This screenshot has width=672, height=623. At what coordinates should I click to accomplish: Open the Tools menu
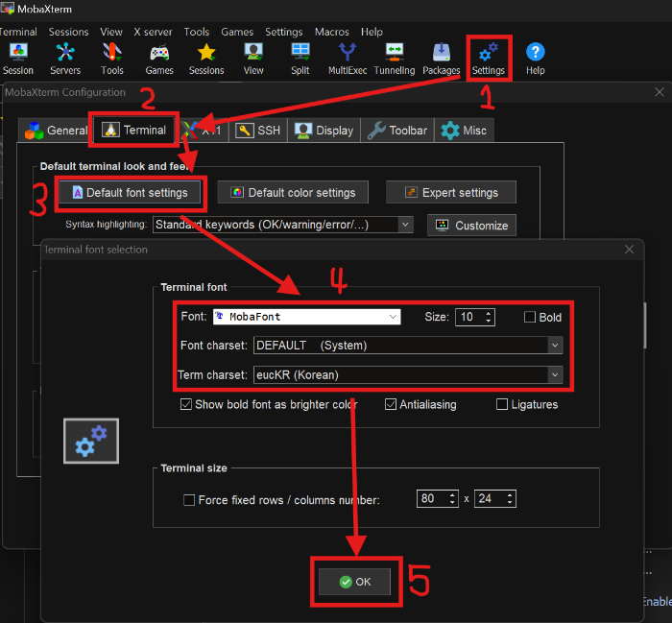(x=197, y=32)
